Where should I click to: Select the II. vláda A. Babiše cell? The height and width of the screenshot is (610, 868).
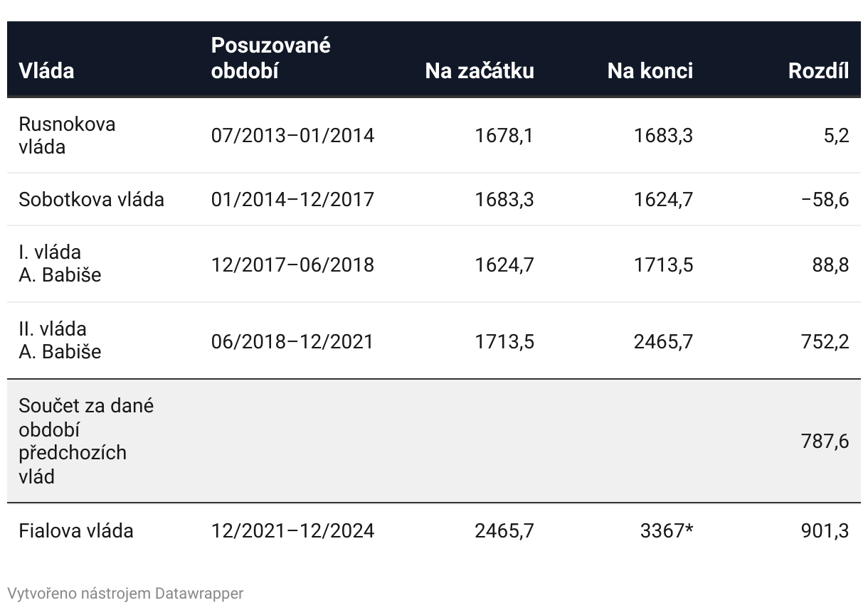tap(60, 341)
